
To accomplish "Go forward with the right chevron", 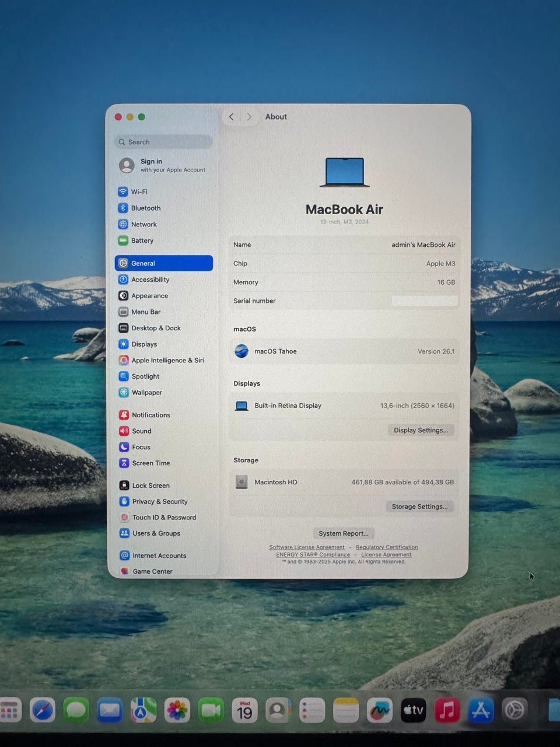I will (x=250, y=117).
